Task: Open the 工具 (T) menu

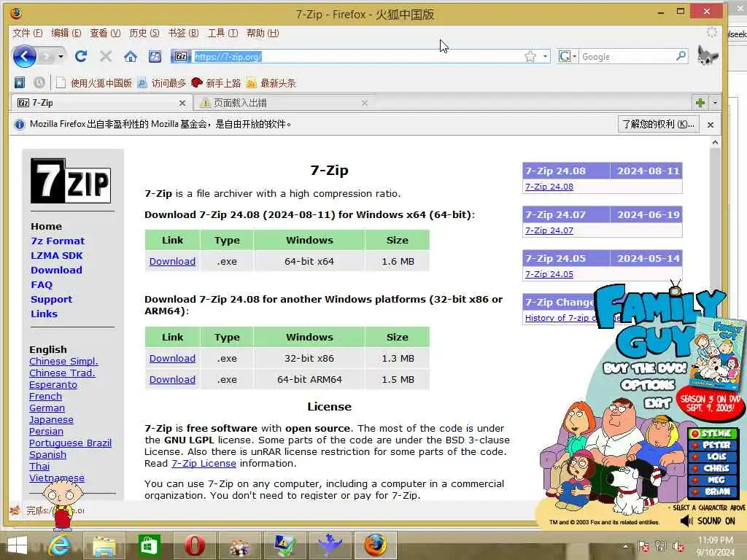Action: coord(222,33)
